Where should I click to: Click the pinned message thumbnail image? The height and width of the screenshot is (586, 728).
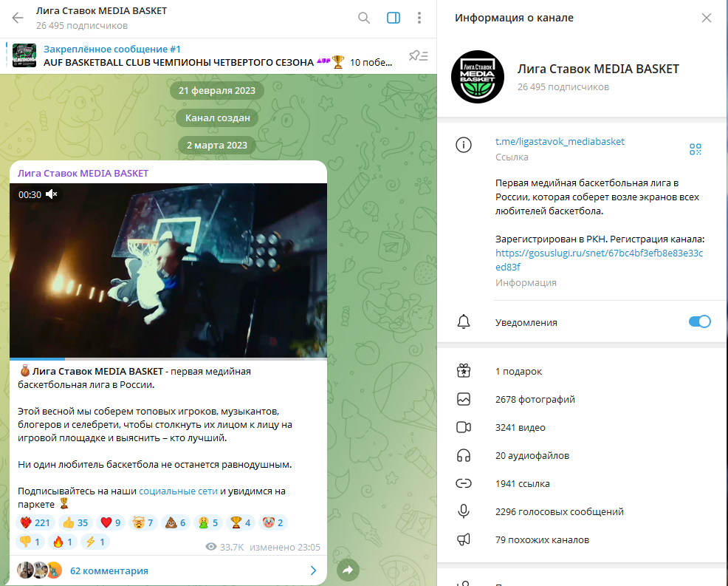tap(24, 55)
